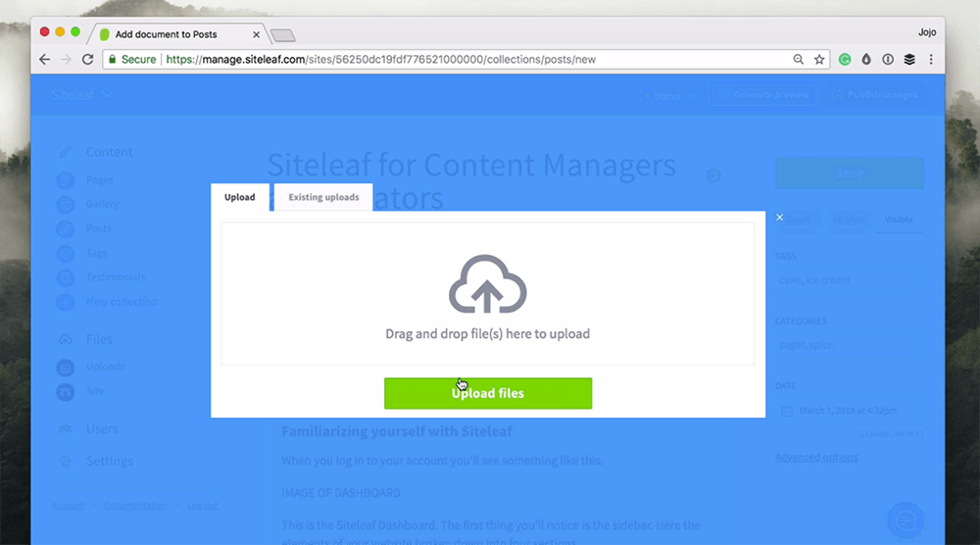Bookmark the page with the star icon

click(x=819, y=60)
